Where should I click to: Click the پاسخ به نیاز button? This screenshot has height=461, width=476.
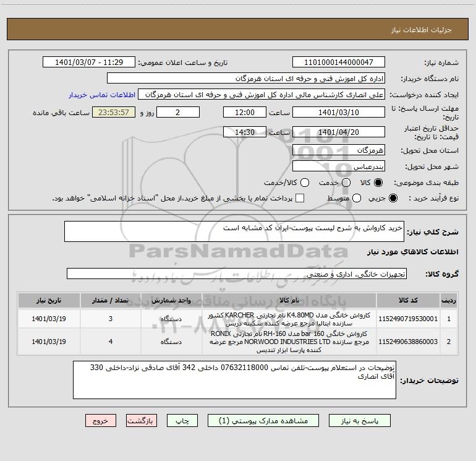tap(359, 421)
